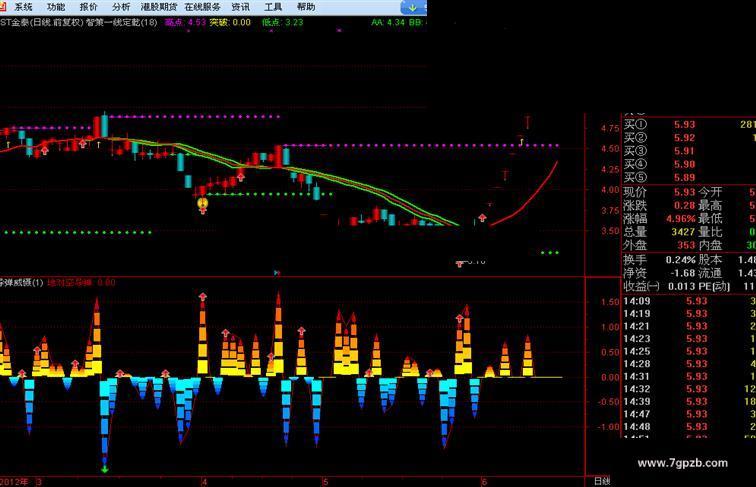756x487 pixels.
Task: Select the 14:28 trade tick row
Action: click(689, 364)
